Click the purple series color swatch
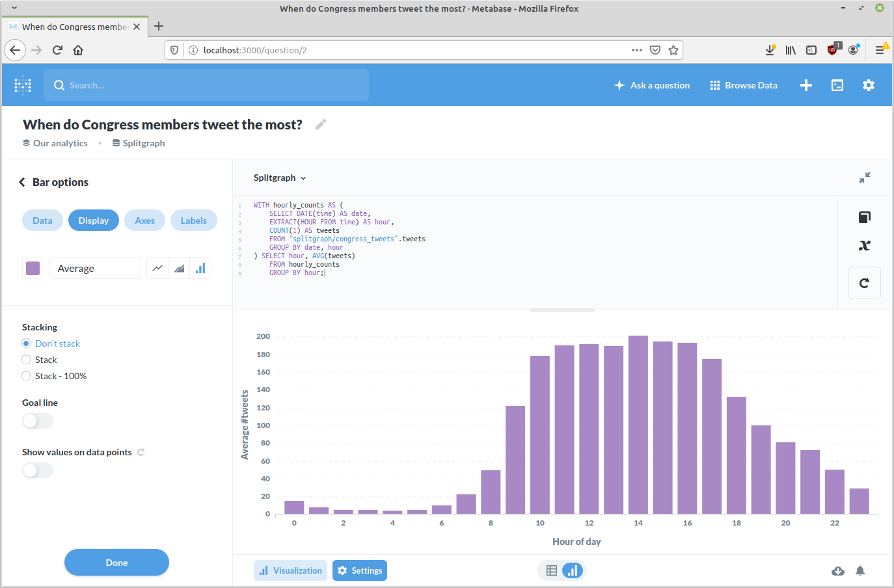The height and width of the screenshot is (588, 894). click(x=33, y=268)
